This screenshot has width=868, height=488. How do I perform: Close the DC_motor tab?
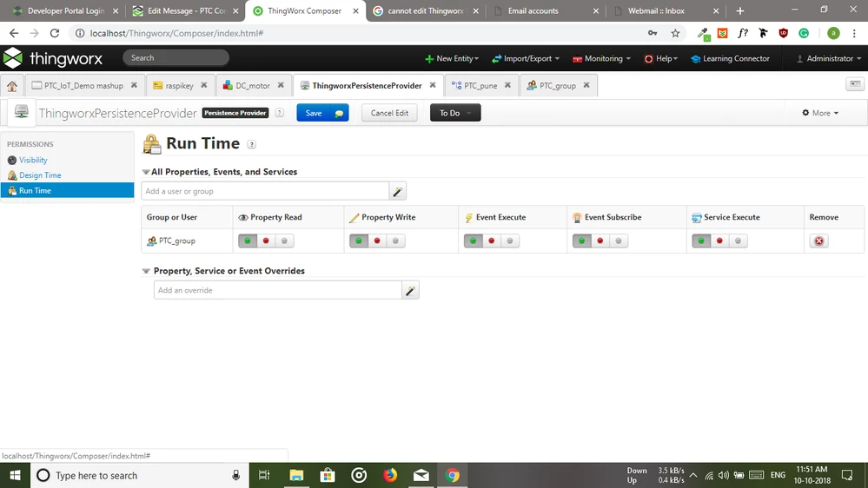coord(281,85)
